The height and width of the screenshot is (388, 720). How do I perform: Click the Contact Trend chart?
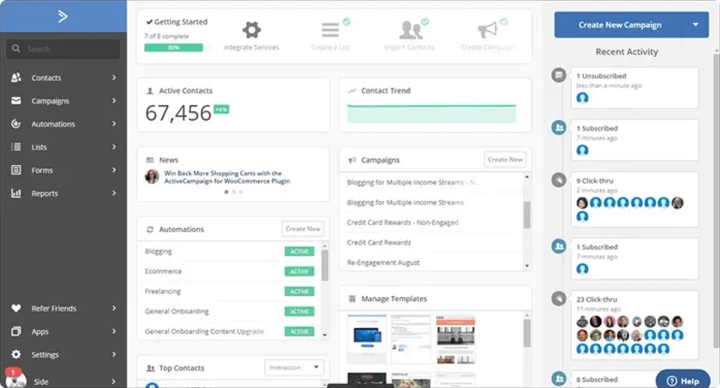(432, 113)
